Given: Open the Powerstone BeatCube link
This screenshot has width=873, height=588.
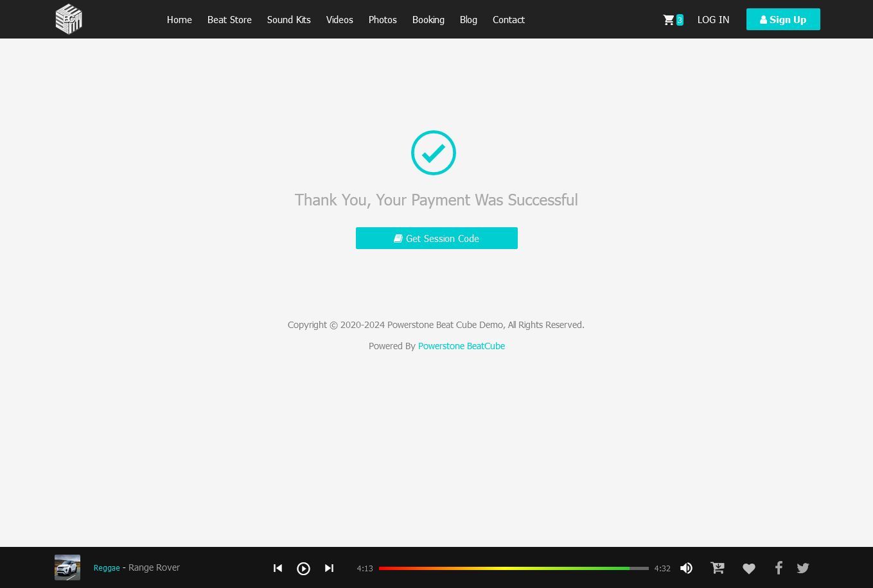Looking at the screenshot, I should point(461,346).
